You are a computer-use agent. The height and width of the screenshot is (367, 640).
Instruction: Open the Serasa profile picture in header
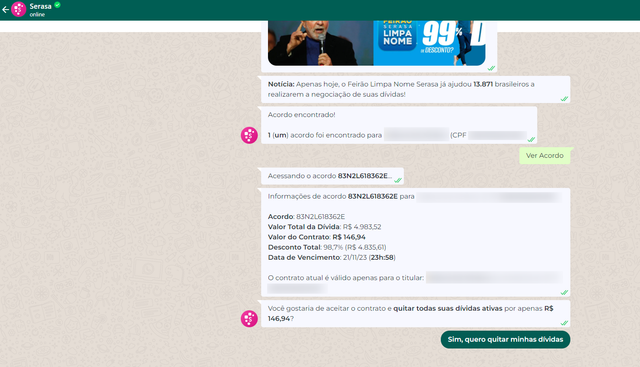pyautogui.click(x=18, y=9)
